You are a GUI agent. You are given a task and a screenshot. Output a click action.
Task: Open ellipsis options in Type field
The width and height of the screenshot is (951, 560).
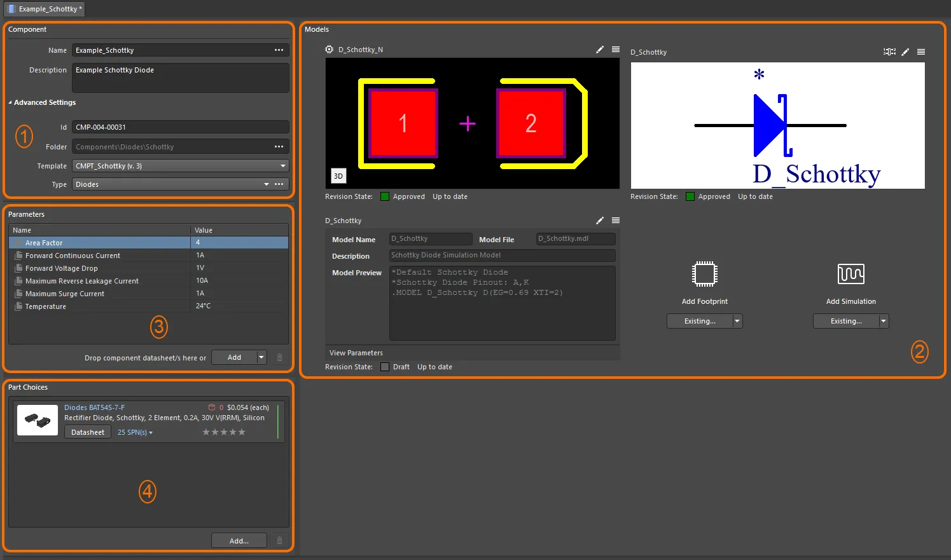point(279,184)
